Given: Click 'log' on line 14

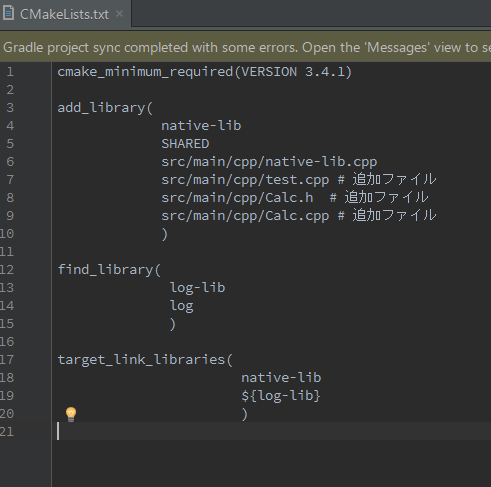Looking at the screenshot, I should pyautogui.click(x=181, y=306).
